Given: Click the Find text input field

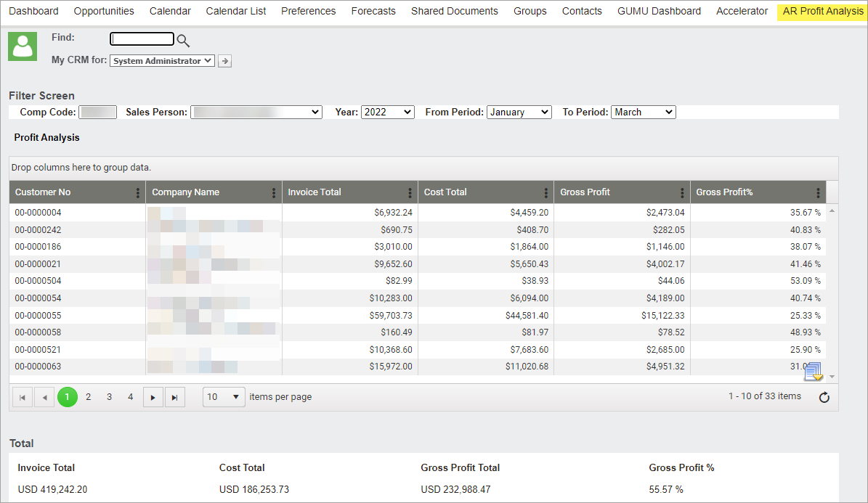Looking at the screenshot, I should pos(142,38).
